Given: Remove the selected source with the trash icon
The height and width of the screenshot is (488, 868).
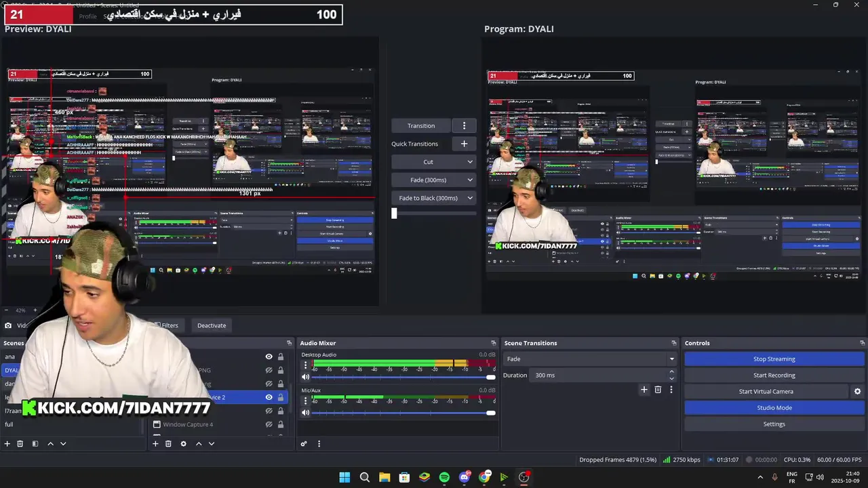Looking at the screenshot, I should coord(168,444).
